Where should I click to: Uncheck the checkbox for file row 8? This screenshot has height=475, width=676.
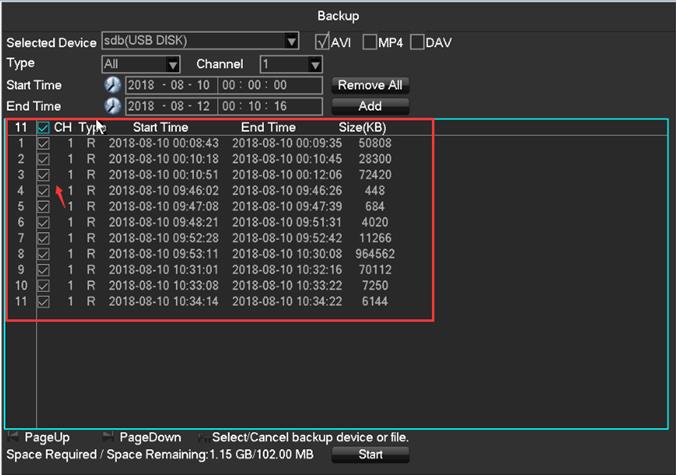43,254
